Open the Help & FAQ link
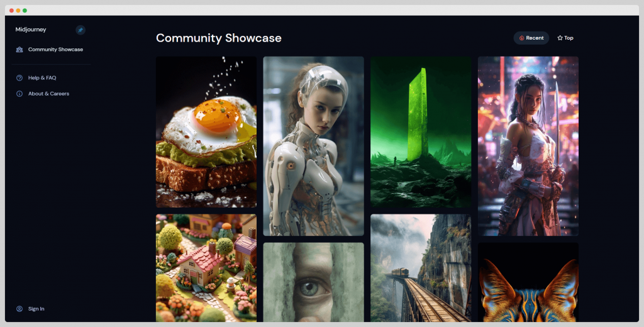Viewport: 644px width, 327px height. tap(42, 78)
